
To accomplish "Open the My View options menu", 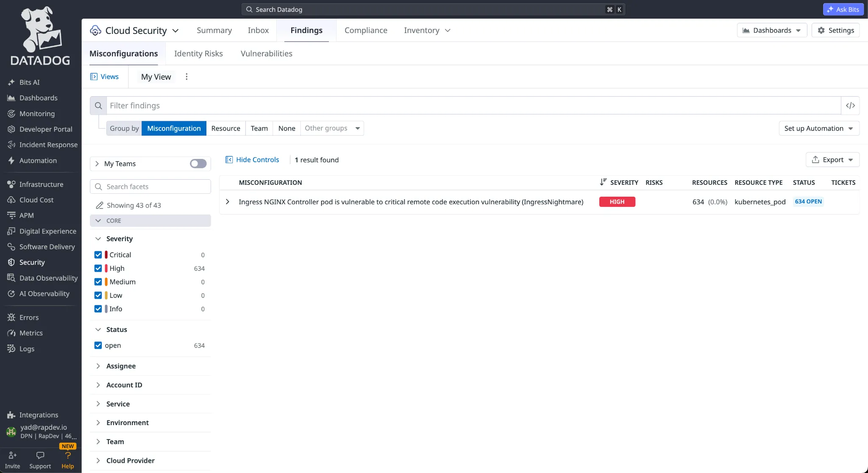I will (186, 77).
